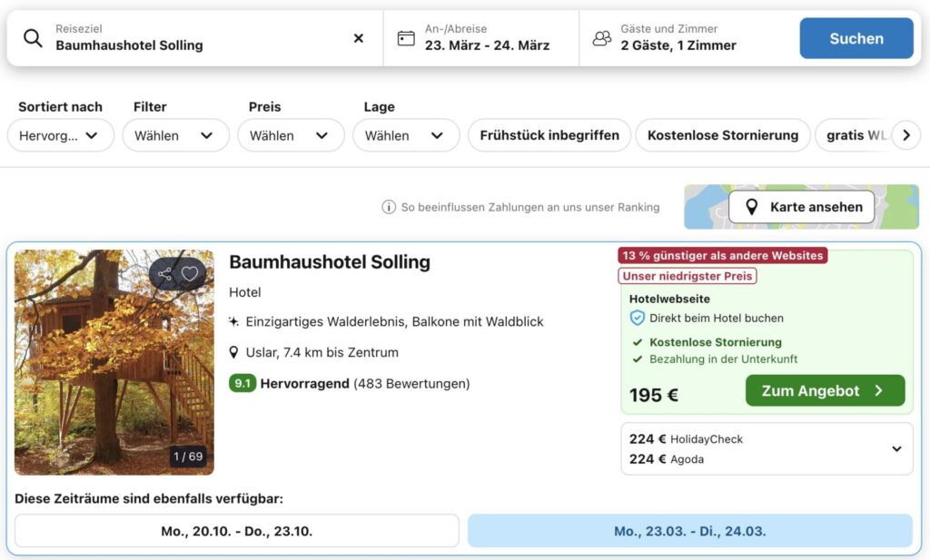Open the Sortiert nach dropdown
The image size is (930, 560).
tap(60, 135)
